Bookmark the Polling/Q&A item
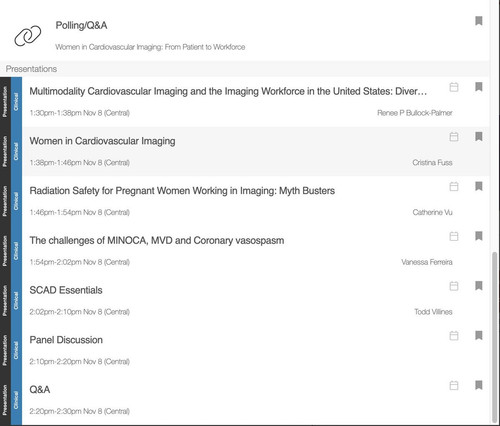Image resolution: width=500 pixels, height=426 pixels. point(479,21)
